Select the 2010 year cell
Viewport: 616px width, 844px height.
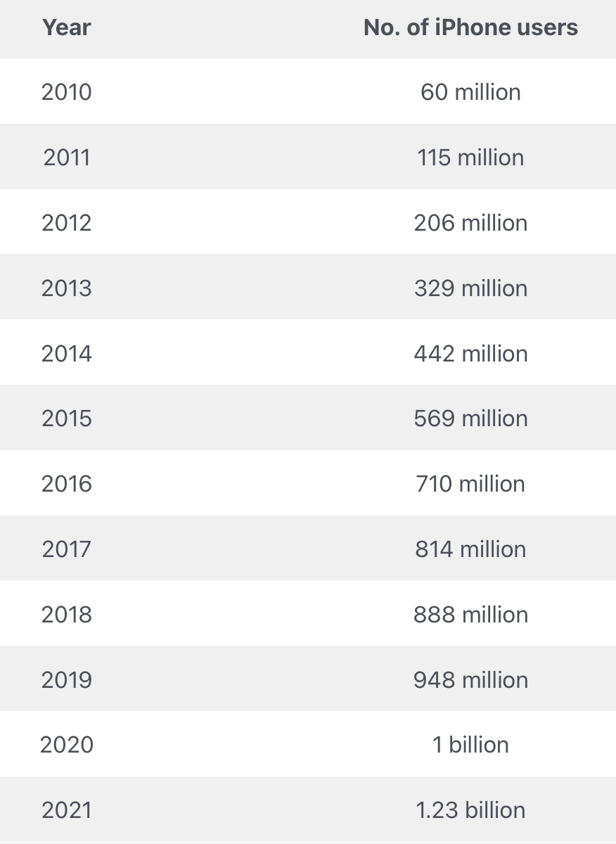click(67, 92)
